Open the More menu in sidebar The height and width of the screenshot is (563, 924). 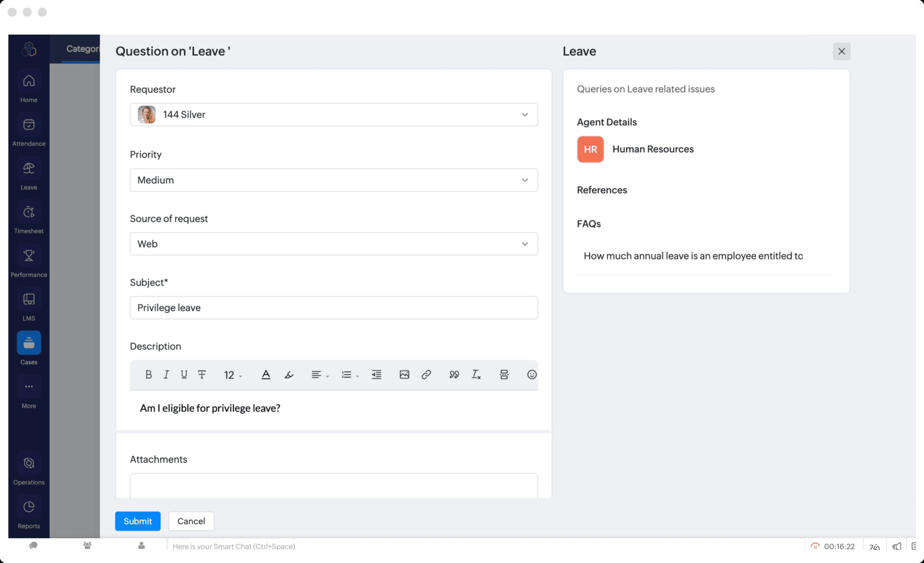pyautogui.click(x=28, y=387)
